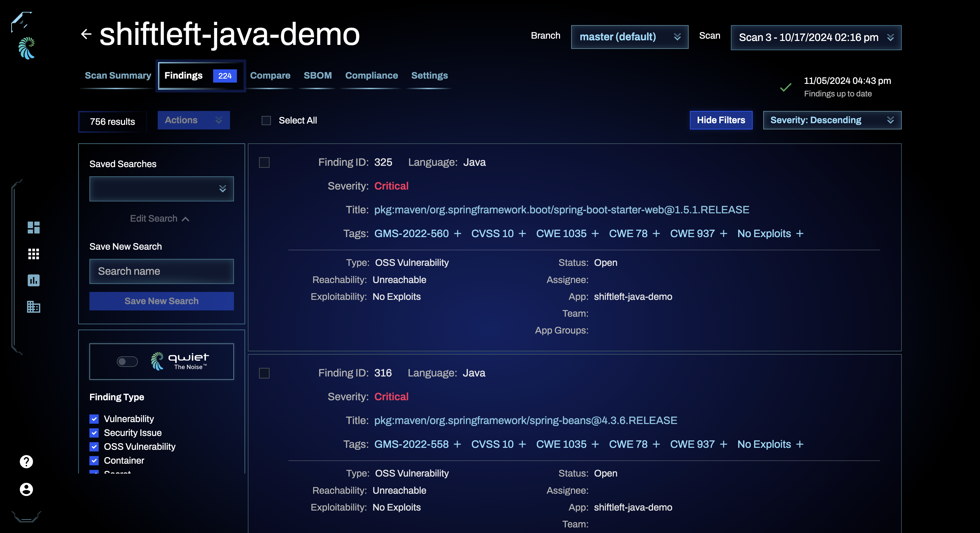Open the spring-boot-starter-web@1.5.1.RELEASE finding title

(562, 210)
